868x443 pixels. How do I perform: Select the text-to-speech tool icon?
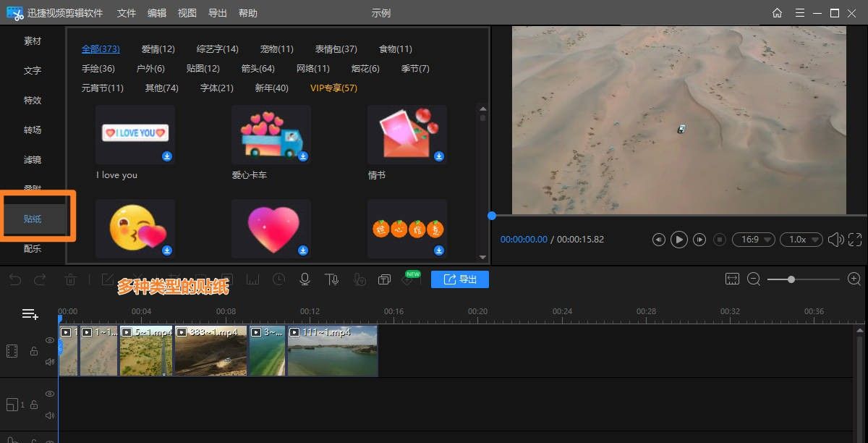click(x=332, y=279)
